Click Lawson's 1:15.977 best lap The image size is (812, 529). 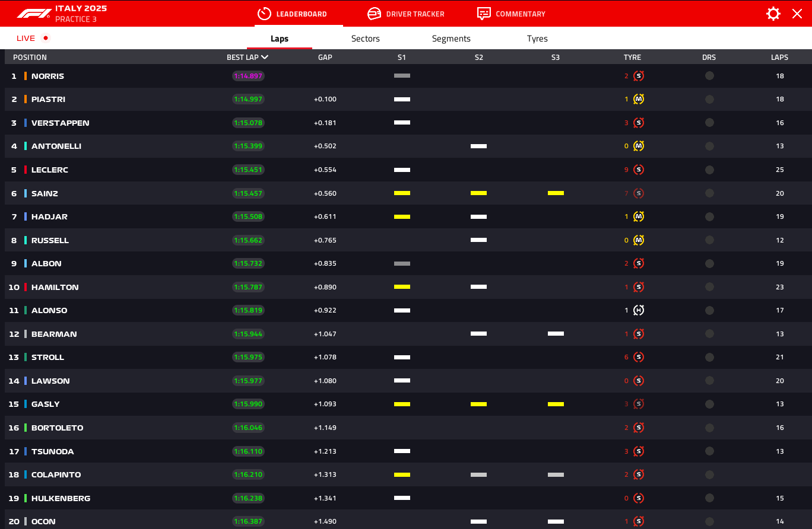click(248, 381)
